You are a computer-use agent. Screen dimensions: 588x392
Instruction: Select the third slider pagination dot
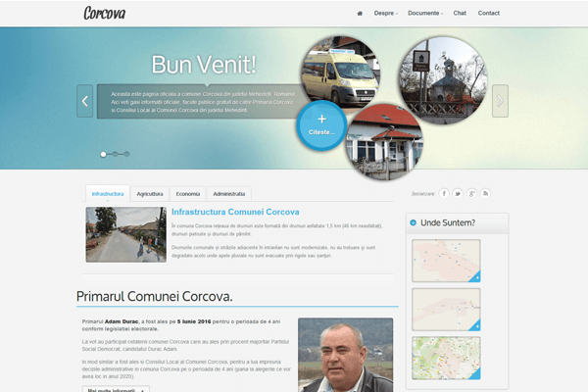pos(125,154)
